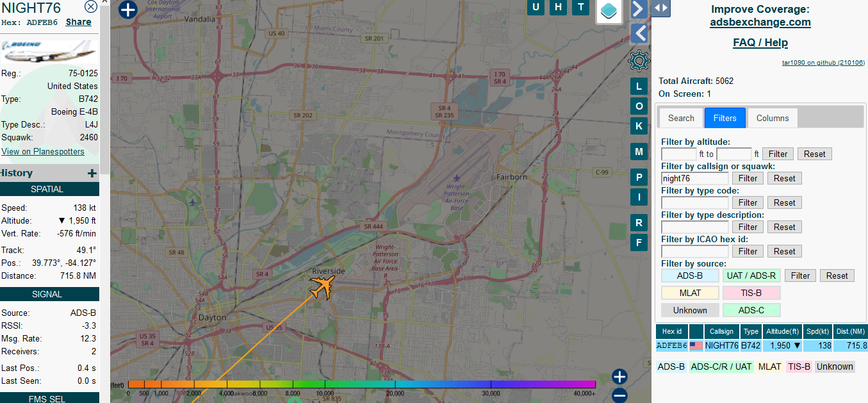Screen dimensions: 868x403
Task: Reset the source filter
Action: coord(837,276)
